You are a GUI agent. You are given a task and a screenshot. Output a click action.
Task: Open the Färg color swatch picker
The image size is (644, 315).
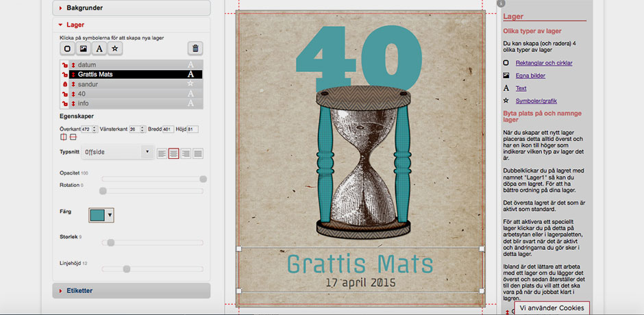[101, 215]
